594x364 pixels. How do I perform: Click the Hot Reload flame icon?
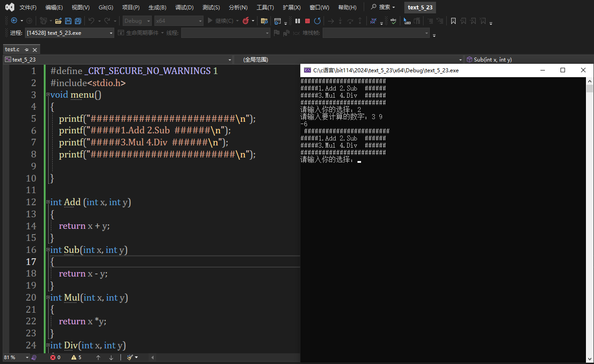click(246, 21)
